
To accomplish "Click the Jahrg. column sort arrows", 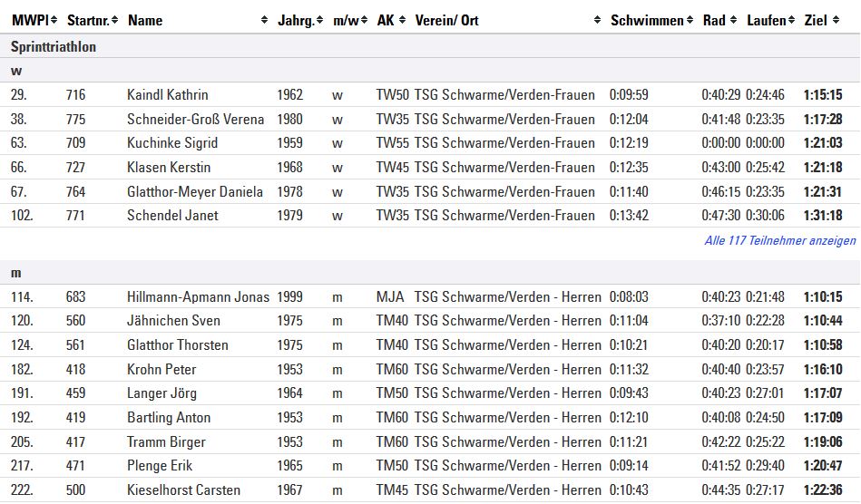I will [x=320, y=20].
